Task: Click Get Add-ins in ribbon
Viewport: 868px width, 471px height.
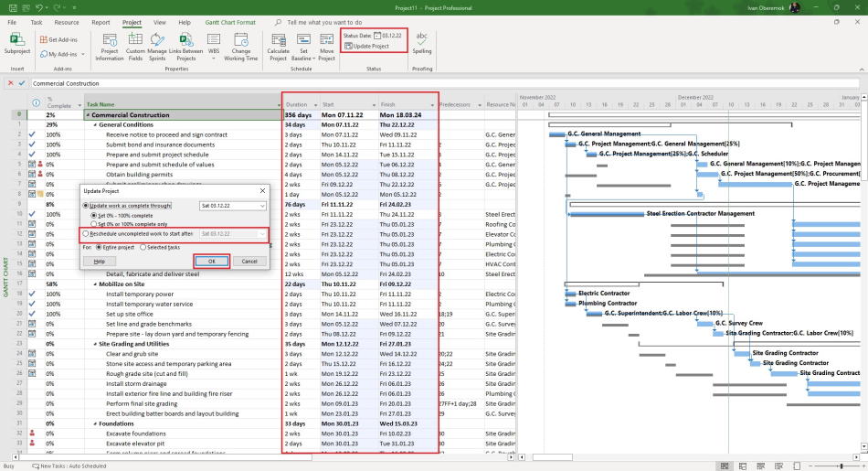Action: coord(58,39)
